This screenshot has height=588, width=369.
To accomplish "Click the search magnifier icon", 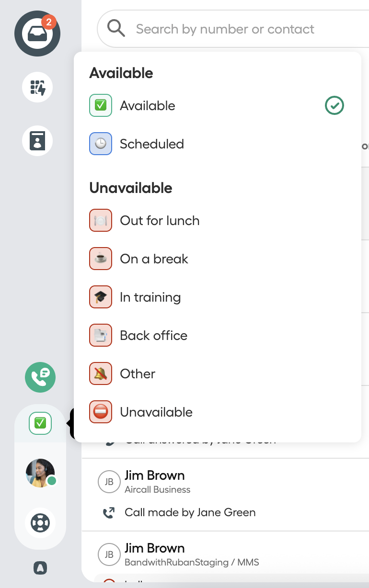I will click(x=116, y=28).
